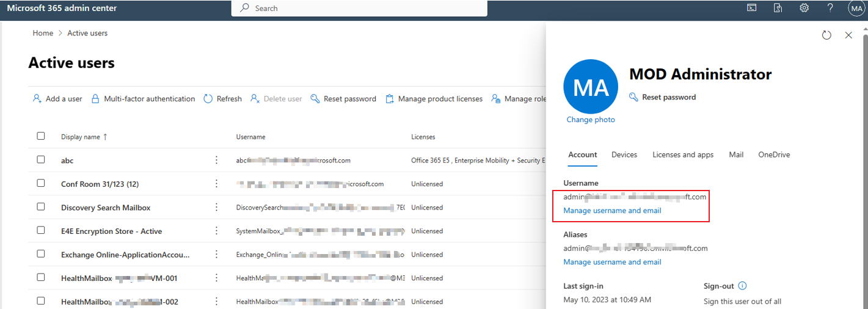Image resolution: width=868 pixels, height=309 pixels.
Task: Open the Licenses and apps tab
Action: [x=683, y=155]
